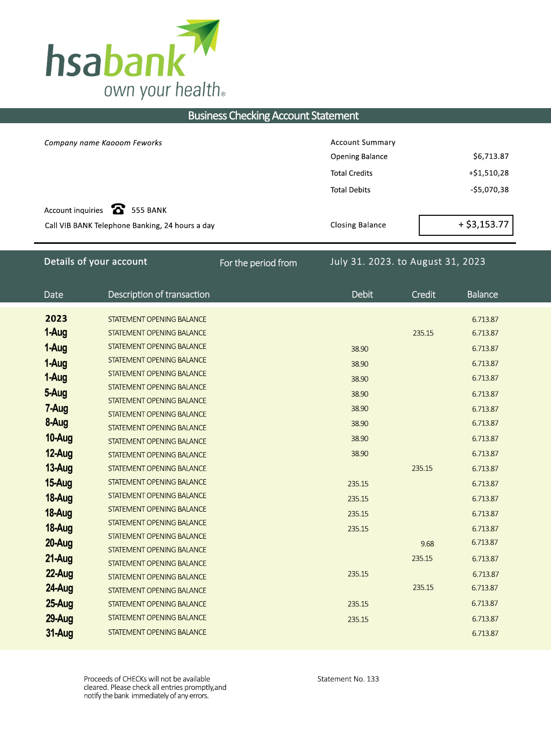
Task: Click the Account Summary heading
Action: point(363,142)
